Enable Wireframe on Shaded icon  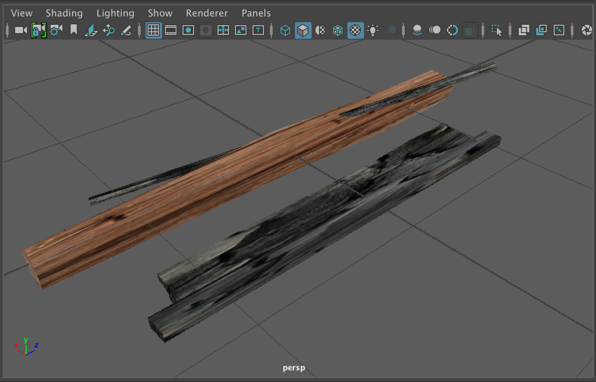click(x=338, y=30)
